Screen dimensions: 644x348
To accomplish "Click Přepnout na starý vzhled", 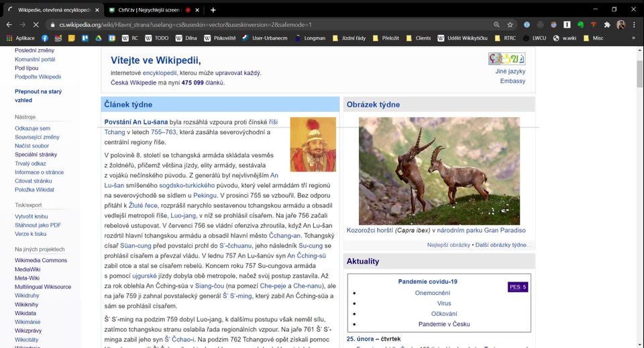I will [38, 96].
